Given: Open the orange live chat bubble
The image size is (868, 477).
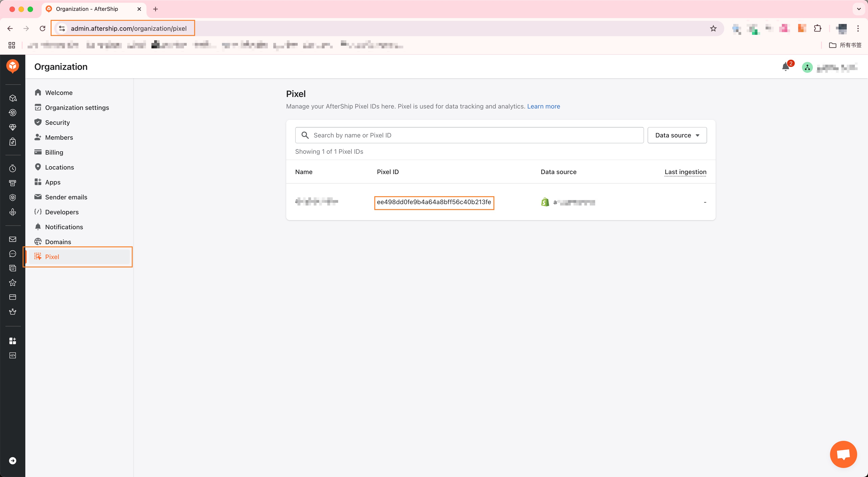Looking at the screenshot, I should 843,454.
